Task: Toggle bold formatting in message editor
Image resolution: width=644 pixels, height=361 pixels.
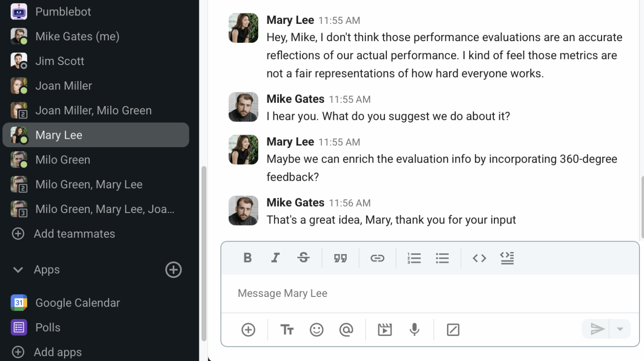Action: click(247, 258)
